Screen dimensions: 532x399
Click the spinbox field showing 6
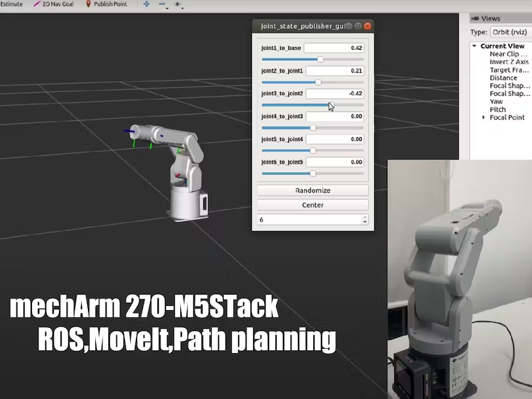(309, 220)
